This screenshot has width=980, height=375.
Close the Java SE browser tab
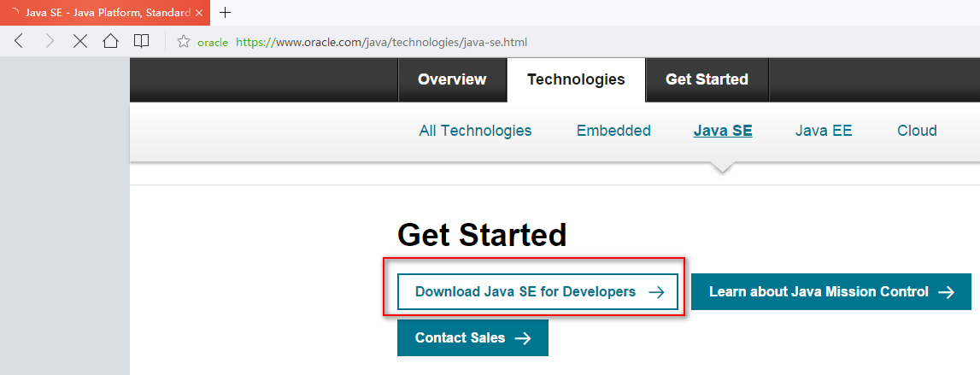(x=198, y=13)
